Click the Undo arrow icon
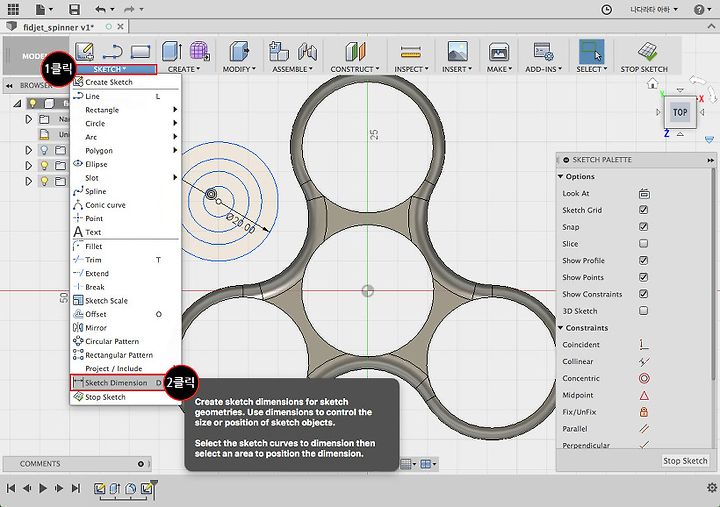The height and width of the screenshot is (507, 720). point(101,9)
